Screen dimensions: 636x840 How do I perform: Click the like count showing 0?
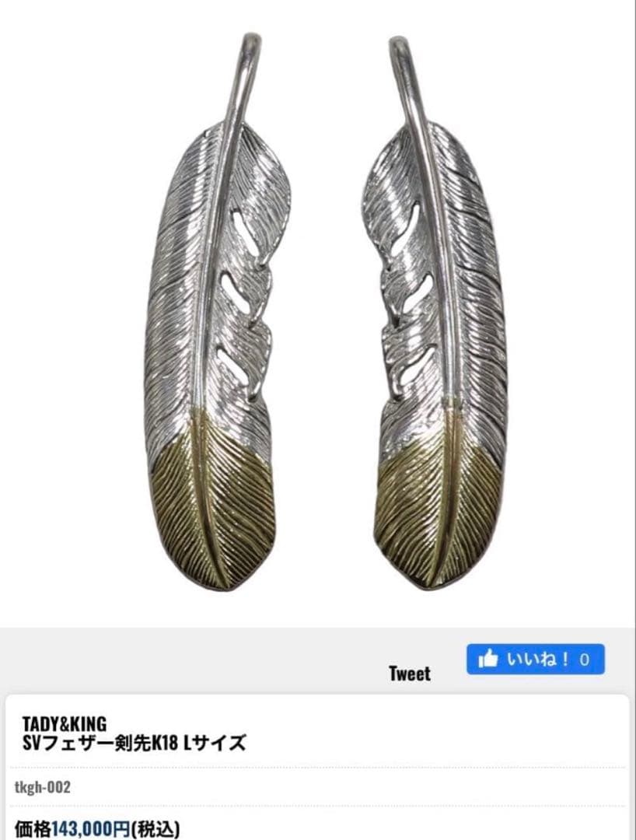tap(584, 660)
